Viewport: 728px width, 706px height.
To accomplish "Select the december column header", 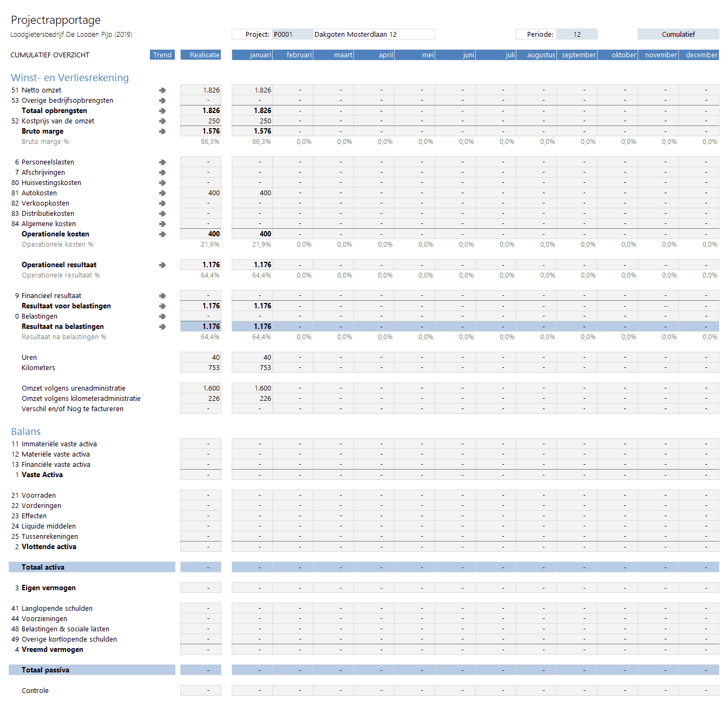I will click(699, 55).
